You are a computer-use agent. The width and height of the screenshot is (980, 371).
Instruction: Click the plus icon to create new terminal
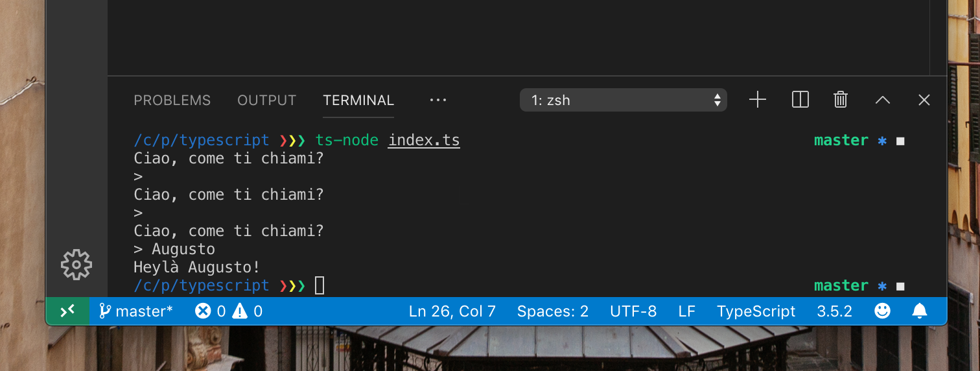tap(757, 100)
